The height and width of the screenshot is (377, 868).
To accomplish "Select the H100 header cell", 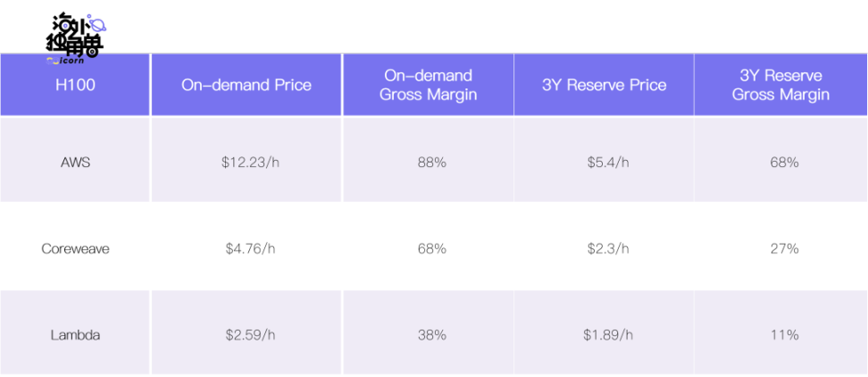I will pyautogui.click(x=75, y=86).
